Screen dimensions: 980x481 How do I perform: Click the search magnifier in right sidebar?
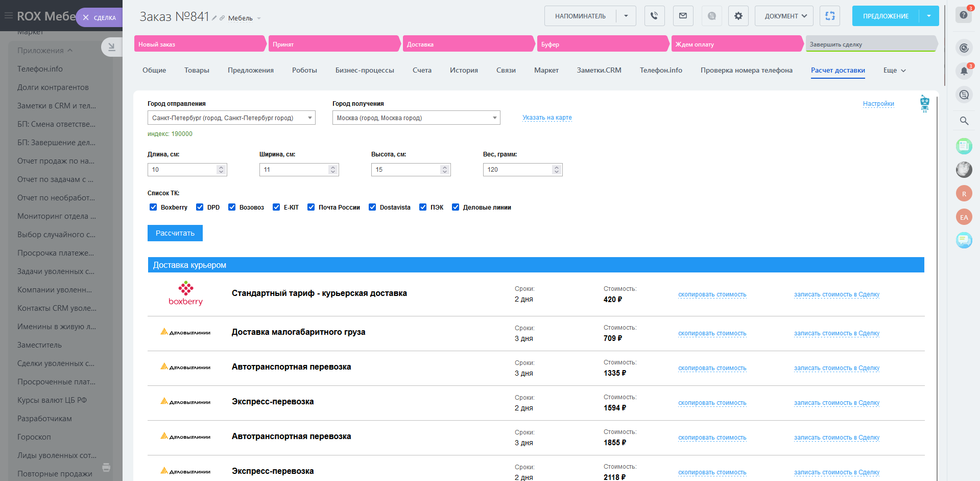point(964,121)
